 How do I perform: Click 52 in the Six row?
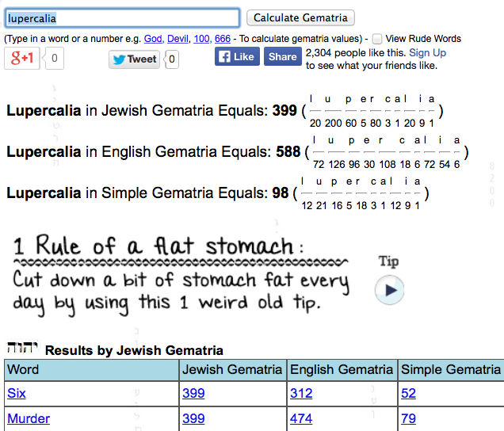click(409, 394)
